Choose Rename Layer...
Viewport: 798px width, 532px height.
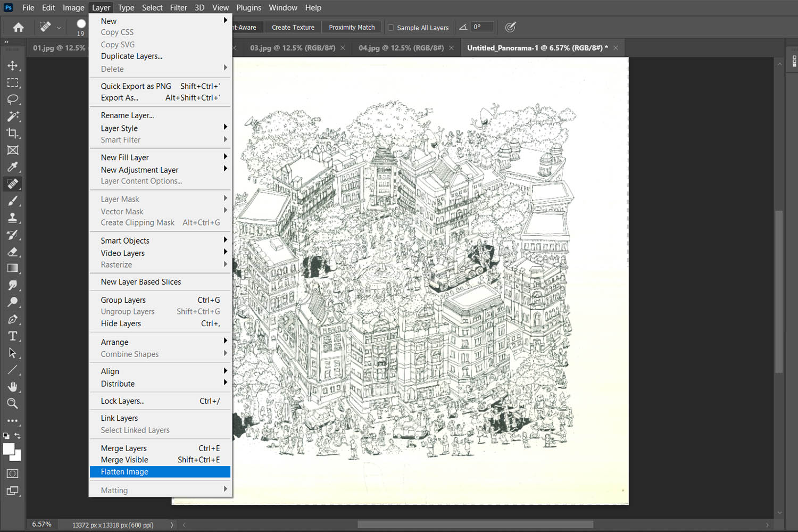[x=160, y=115]
